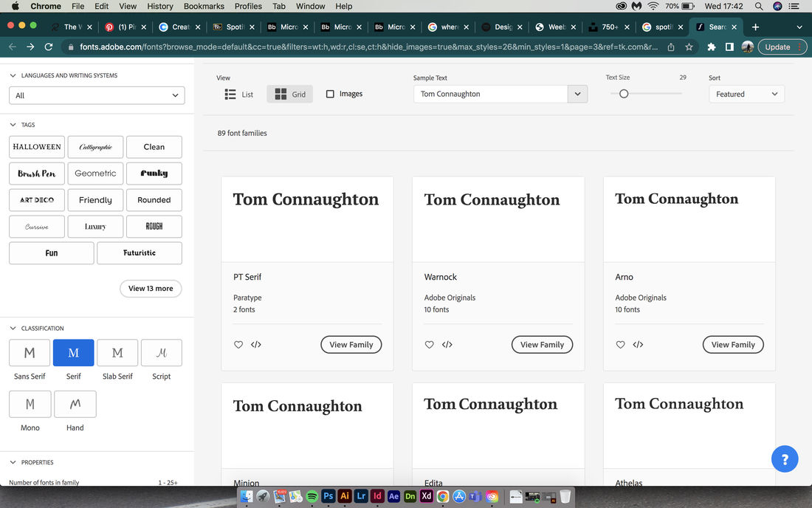View Family for PT Serif
Screen dimensions: 812x508
pos(351,345)
